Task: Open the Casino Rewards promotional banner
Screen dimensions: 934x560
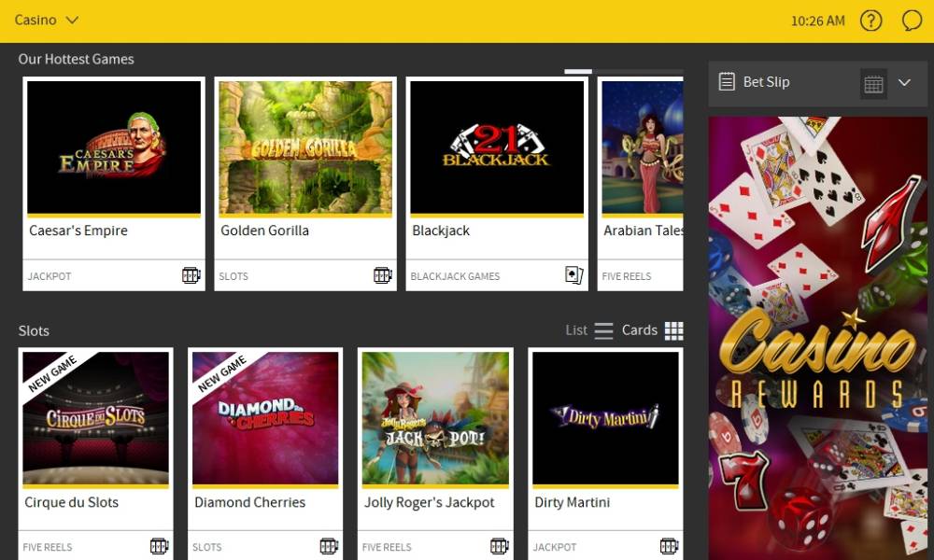Action: [x=818, y=338]
